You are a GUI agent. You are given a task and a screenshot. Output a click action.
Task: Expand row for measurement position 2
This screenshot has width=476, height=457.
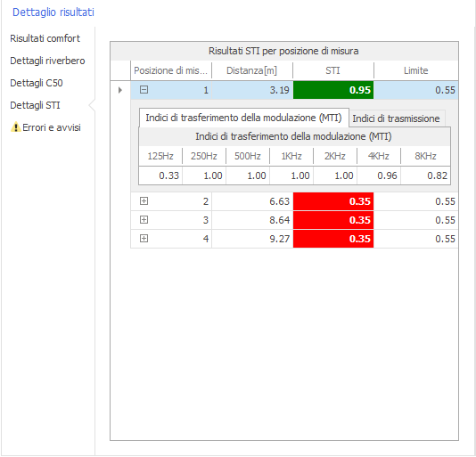point(144,201)
